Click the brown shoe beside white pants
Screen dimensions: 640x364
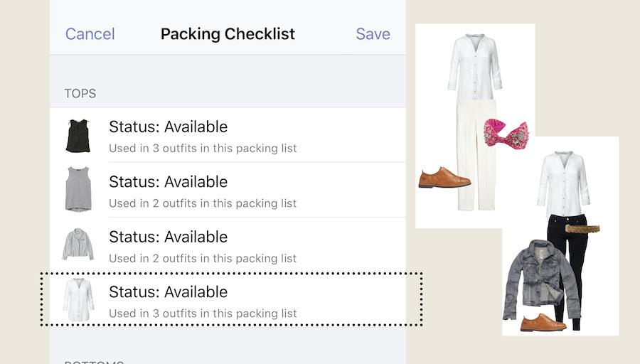coord(444,178)
